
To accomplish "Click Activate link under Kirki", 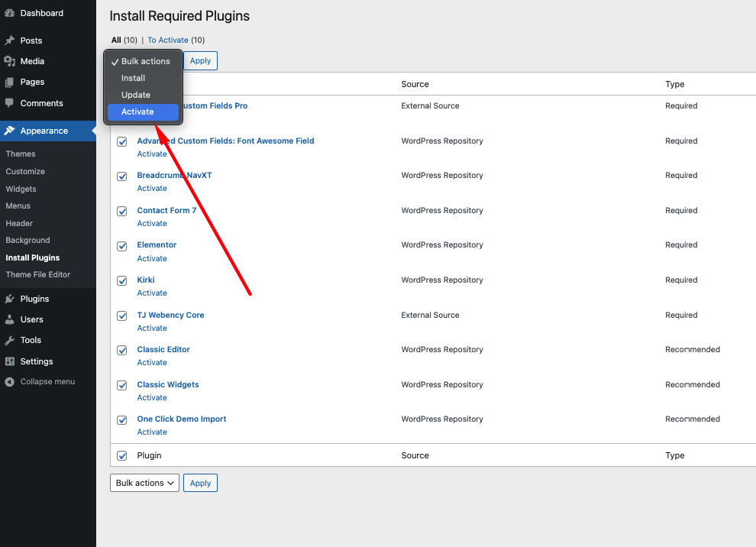I will click(152, 293).
